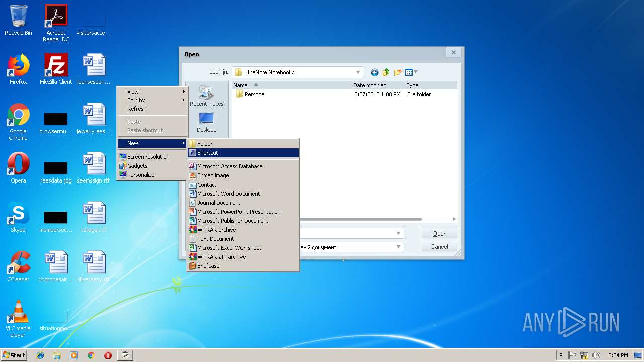
Task: Create new folder in Open dialog
Action: coord(398,72)
